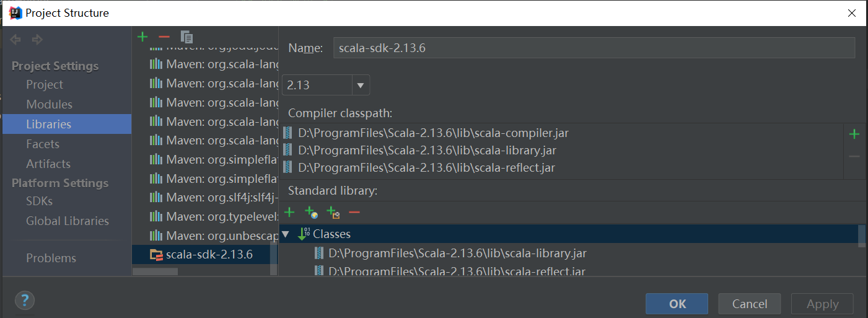Click the scala-sdk-2.13.6 library icon

(x=156, y=254)
